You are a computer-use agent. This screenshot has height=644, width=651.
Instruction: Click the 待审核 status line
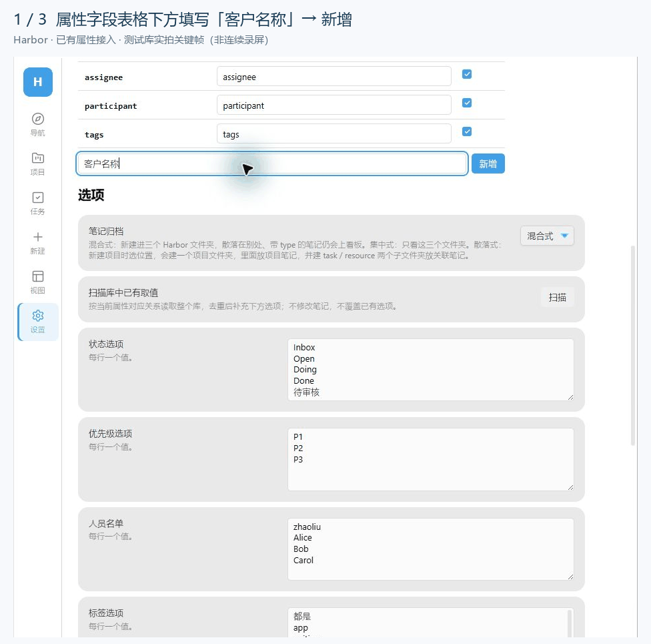coord(306,392)
